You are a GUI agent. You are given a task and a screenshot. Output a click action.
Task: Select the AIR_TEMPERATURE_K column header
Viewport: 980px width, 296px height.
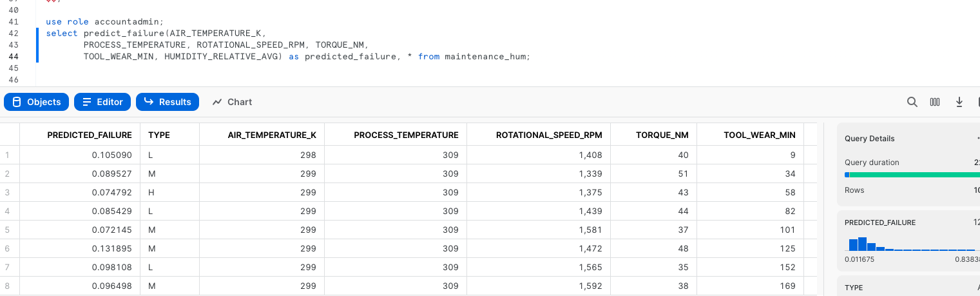(x=272, y=135)
